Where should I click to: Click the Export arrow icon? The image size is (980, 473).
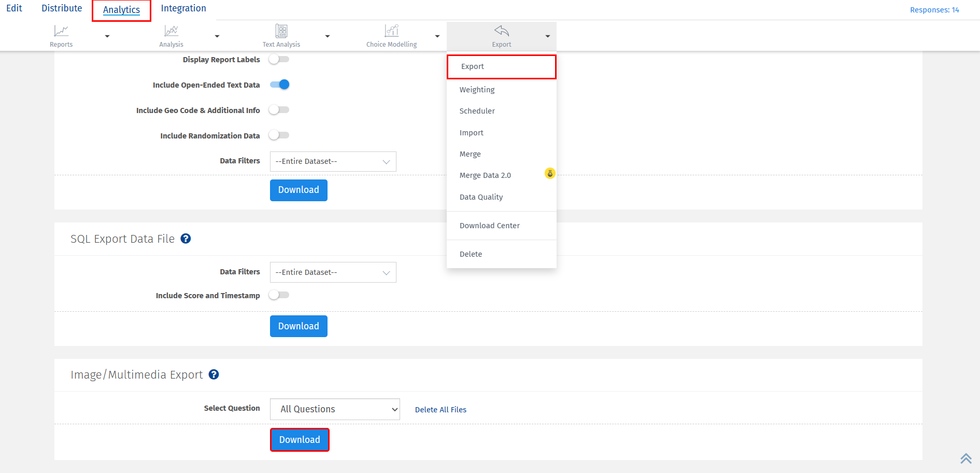[501, 31]
